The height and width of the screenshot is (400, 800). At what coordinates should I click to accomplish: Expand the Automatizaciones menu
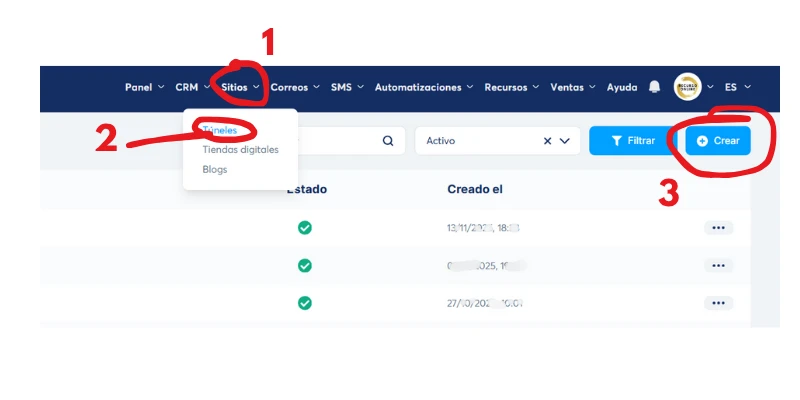pyautogui.click(x=424, y=87)
